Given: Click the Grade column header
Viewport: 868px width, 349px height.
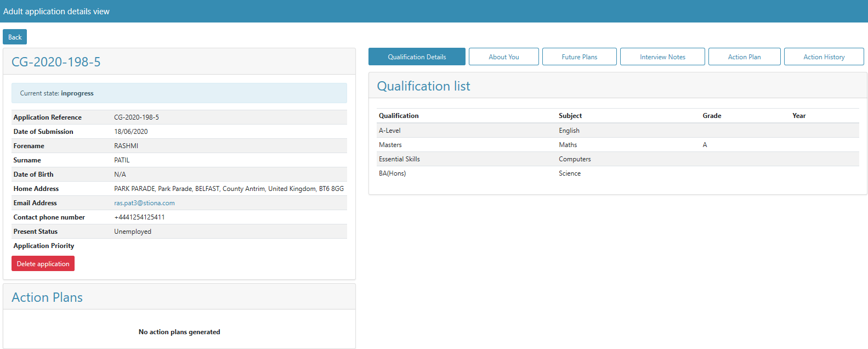Looking at the screenshot, I should [x=712, y=116].
